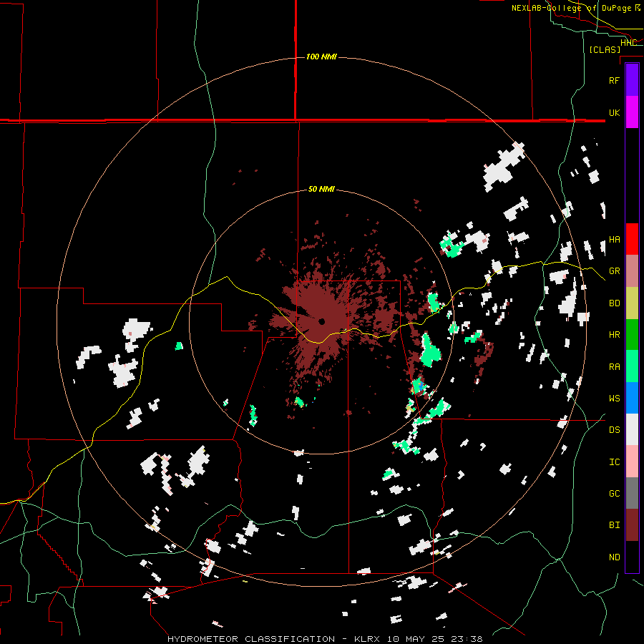Viewport: 644px width, 644px height.
Task: Click the RF purple legend color swatch
Action: (x=632, y=80)
